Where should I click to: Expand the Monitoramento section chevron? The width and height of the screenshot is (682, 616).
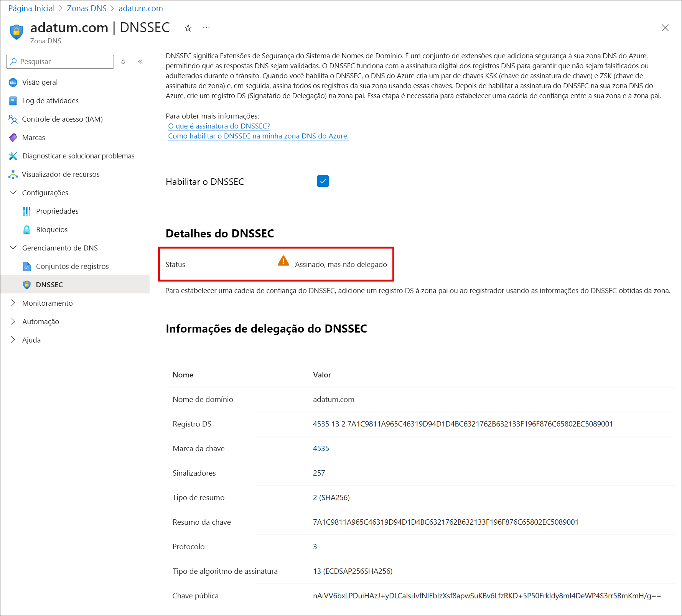tap(13, 303)
